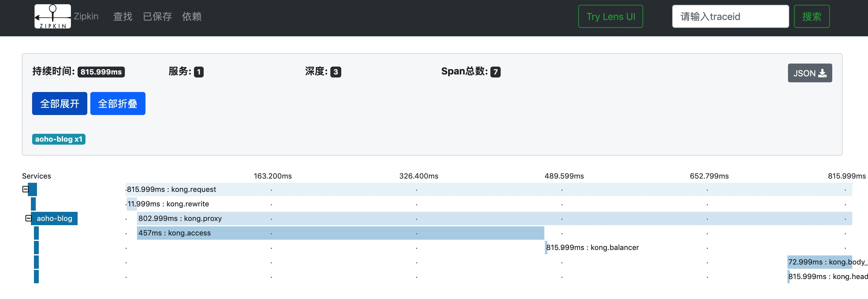Go to the 已保存 page
Screen dimensions: 868x299
tap(157, 16)
